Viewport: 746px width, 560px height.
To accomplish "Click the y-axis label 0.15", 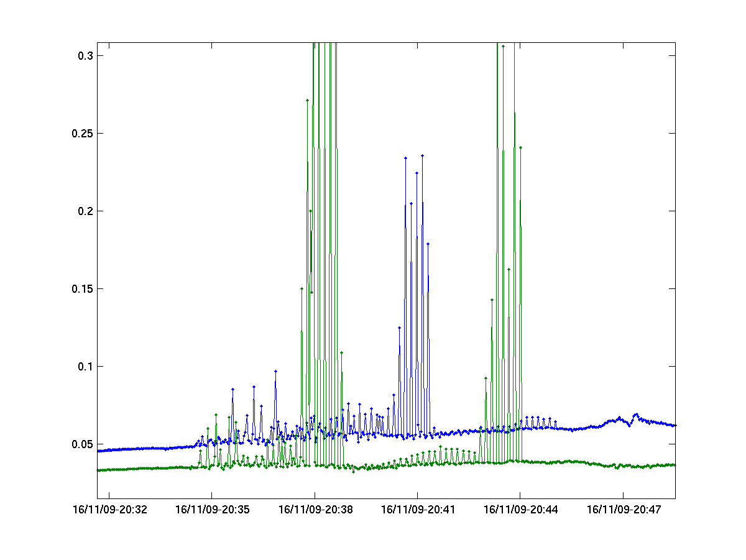I will coord(81,289).
